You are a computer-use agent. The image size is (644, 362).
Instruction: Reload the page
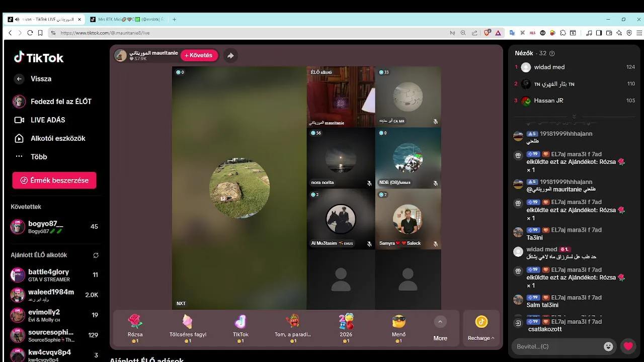(x=30, y=33)
